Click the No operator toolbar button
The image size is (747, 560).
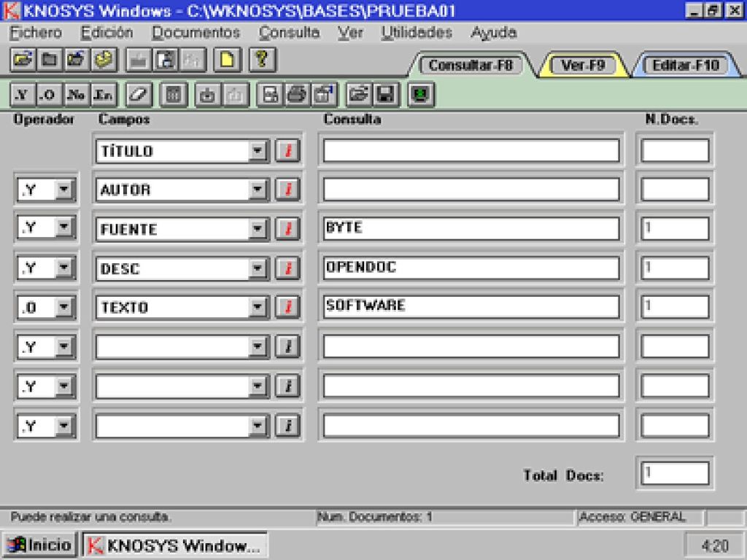pos(75,95)
